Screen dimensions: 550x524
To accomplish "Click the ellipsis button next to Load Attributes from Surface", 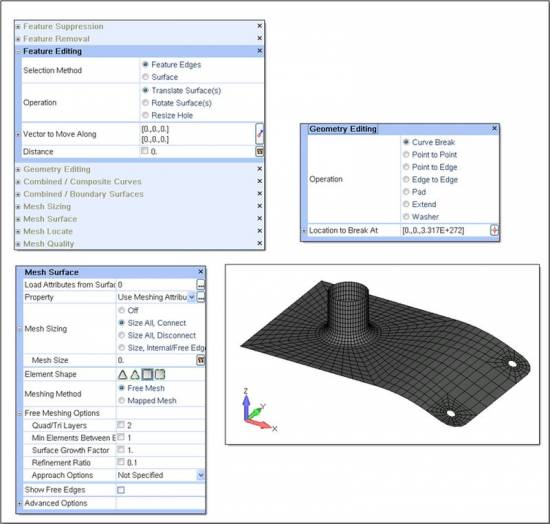I will point(201,284).
